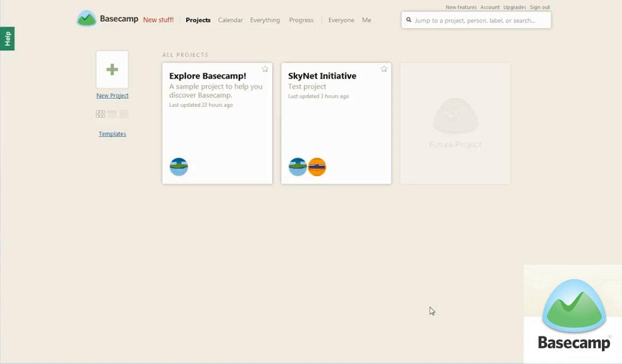Star the SkyNet Initiative project

384,69
